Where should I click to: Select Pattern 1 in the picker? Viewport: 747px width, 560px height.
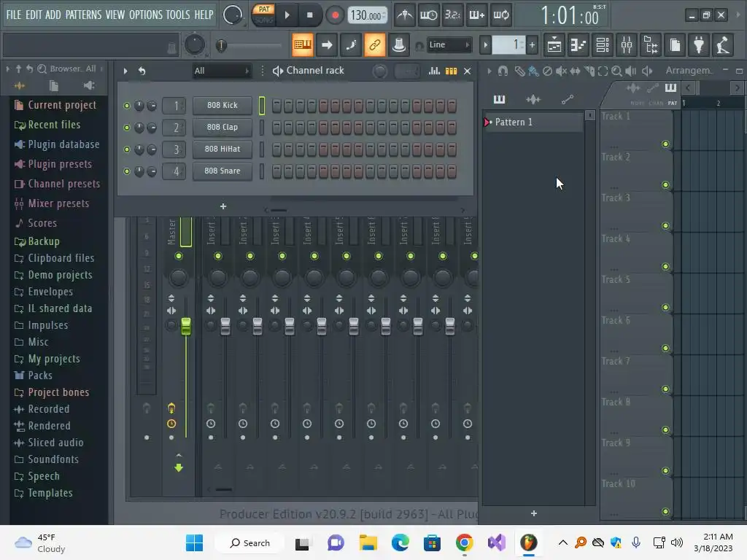[533, 122]
